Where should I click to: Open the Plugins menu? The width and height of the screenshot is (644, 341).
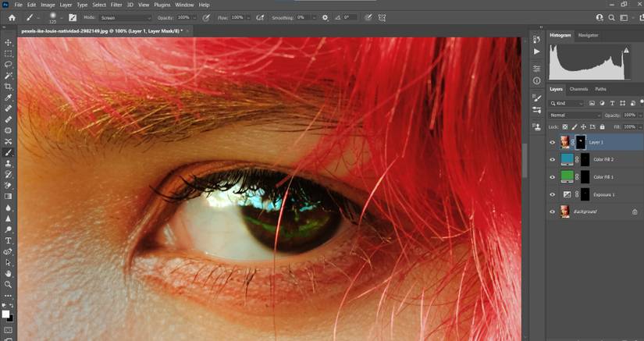coord(162,5)
